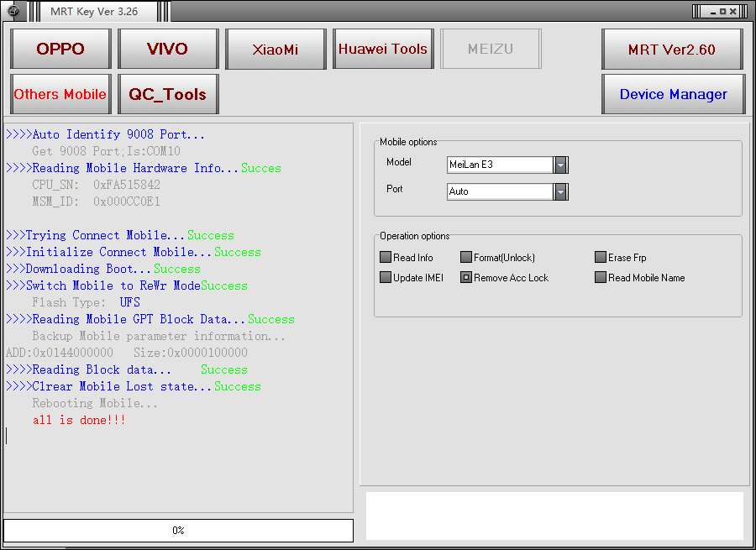Viewport: 756px width, 550px height.
Task: Select the MEIZU section button
Action: point(491,49)
